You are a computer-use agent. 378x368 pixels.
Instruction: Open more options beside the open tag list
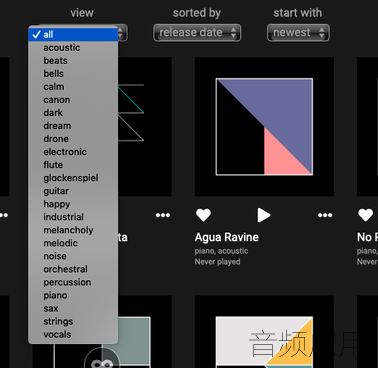coord(163,215)
